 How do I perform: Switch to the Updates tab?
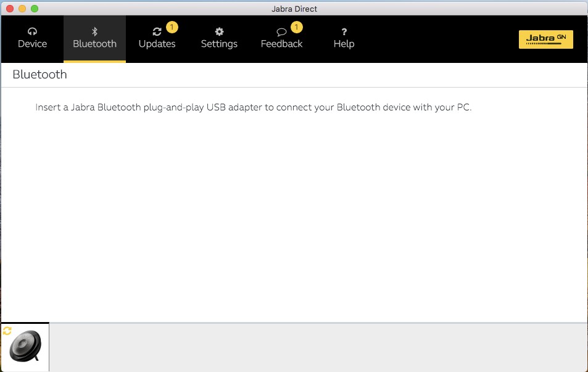pos(157,39)
